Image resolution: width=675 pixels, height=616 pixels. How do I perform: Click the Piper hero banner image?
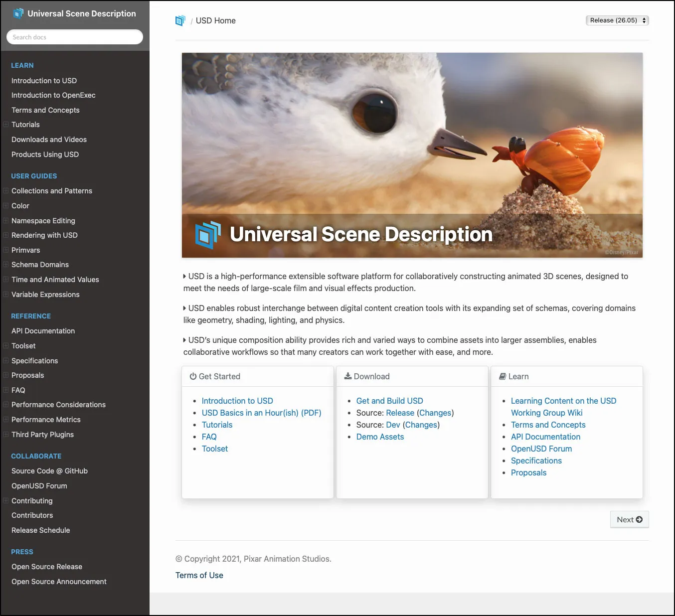412,155
